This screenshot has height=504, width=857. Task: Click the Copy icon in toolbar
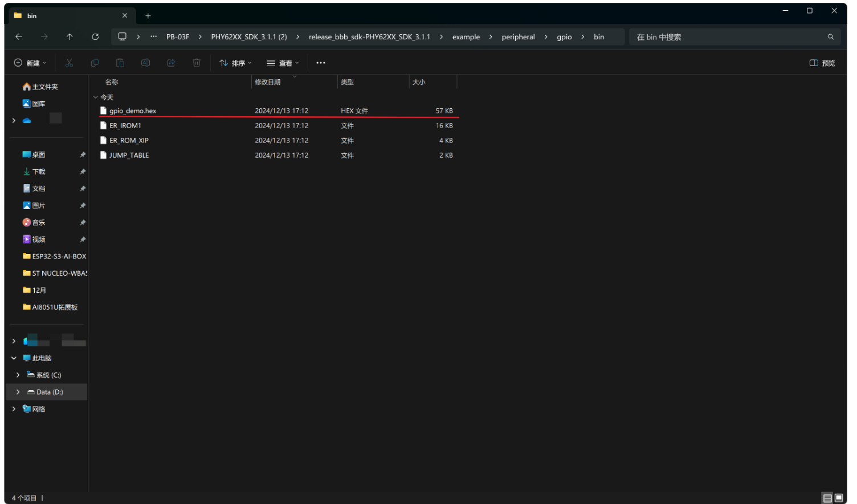point(95,63)
